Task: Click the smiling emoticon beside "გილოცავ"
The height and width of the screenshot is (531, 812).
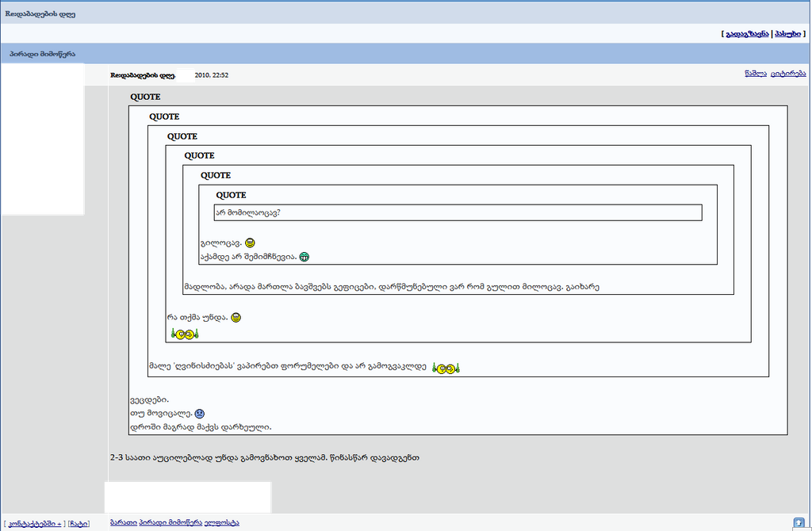Action: coord(250,243)
